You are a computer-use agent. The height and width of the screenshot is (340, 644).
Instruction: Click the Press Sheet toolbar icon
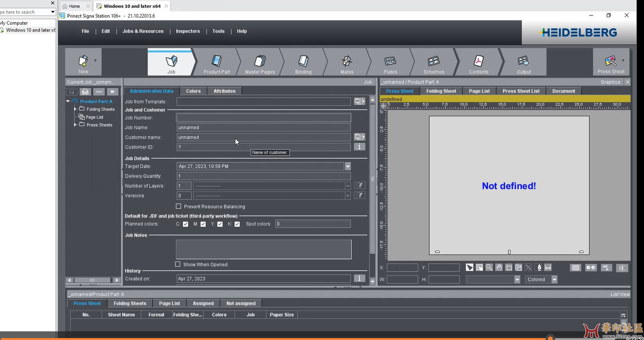[611, 61]
